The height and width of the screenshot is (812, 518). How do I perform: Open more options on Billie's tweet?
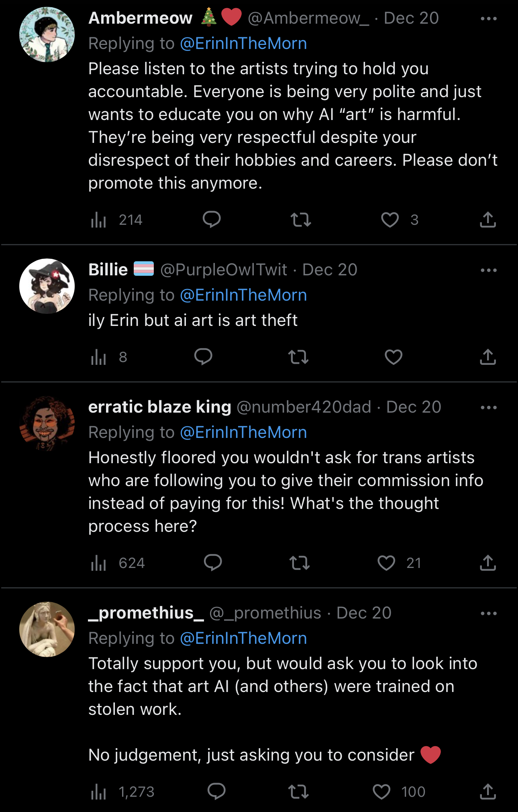(x=488, y=270)
